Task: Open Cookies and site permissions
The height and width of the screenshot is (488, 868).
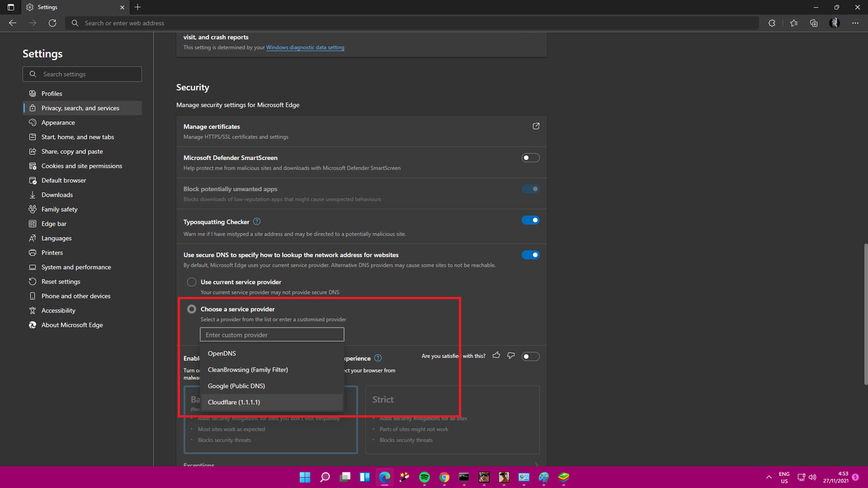Action: [82, 166]
